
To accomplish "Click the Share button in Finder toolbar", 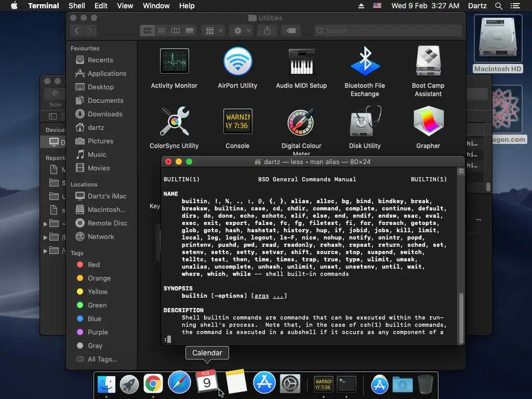I will (x=268, y=31).
